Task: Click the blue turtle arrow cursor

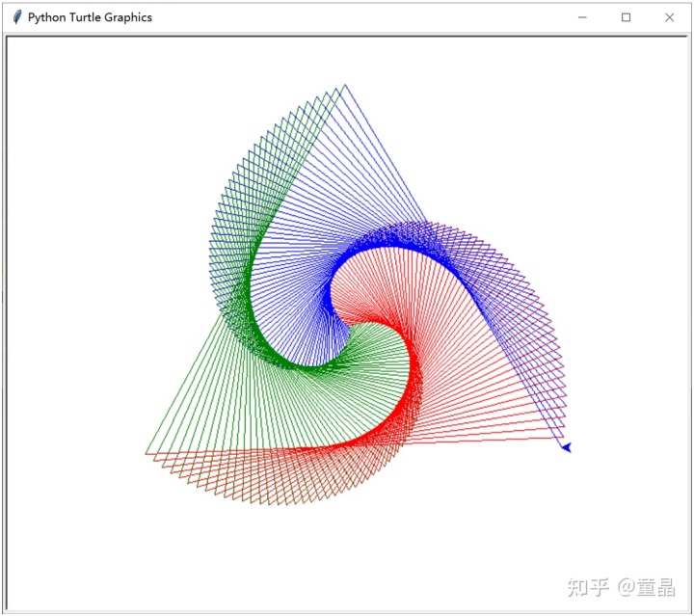Action: [x=567, y=447]
